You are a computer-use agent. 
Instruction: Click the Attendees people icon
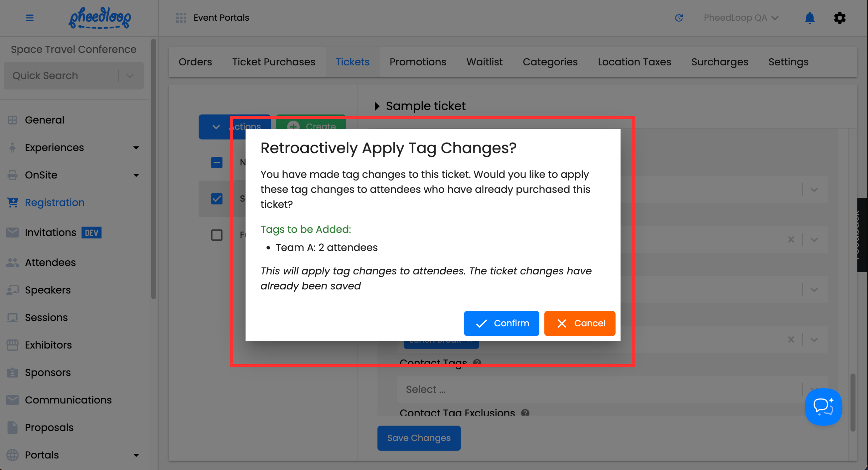pyautogui.click(x=13, y=263)
